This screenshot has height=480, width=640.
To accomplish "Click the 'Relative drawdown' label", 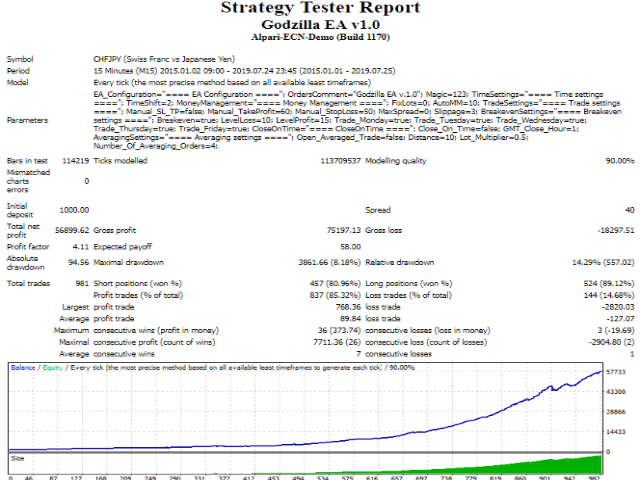I will (x=400, y=262).
